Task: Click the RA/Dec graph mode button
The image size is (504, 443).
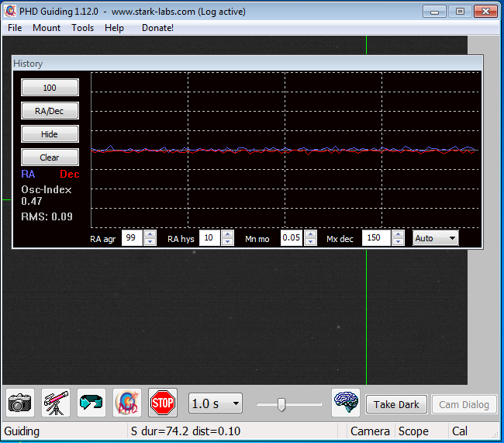Action: [x=50, y=111]
